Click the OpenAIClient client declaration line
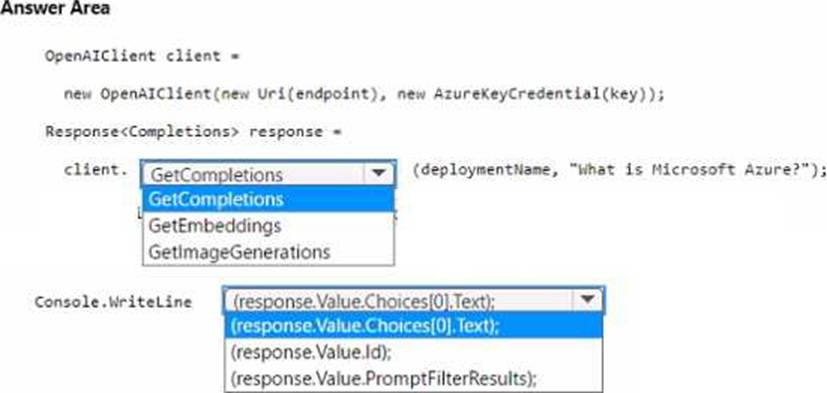Image resolution: width=827 pixels, height=393 pixels. pos(142,56)
